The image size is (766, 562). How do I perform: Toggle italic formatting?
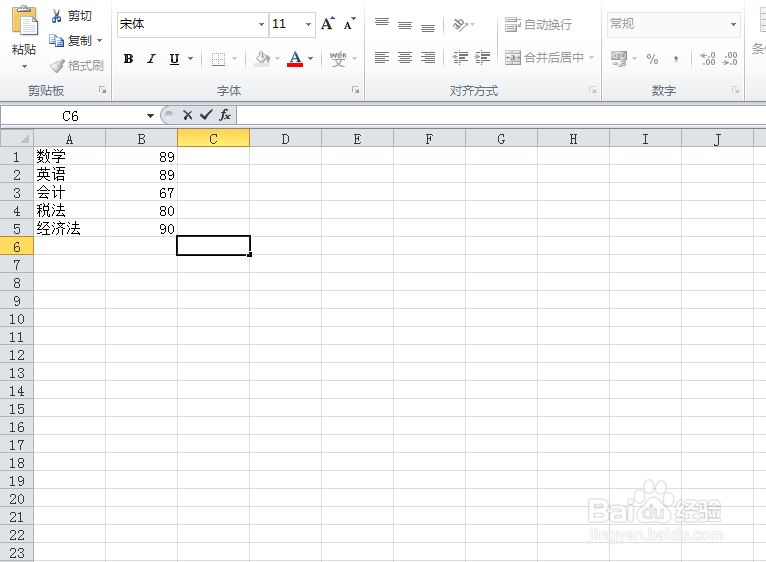coord(151,59)
